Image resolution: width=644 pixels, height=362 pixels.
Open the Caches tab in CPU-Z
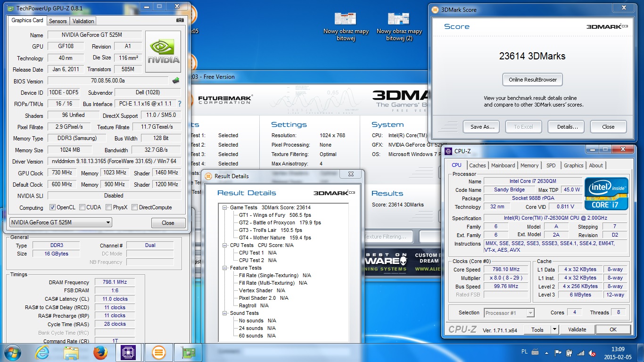[478, 165]
